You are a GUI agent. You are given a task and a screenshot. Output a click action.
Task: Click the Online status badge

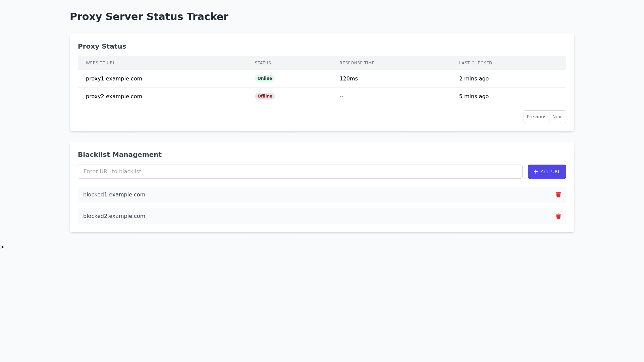[x=264, y=78]
